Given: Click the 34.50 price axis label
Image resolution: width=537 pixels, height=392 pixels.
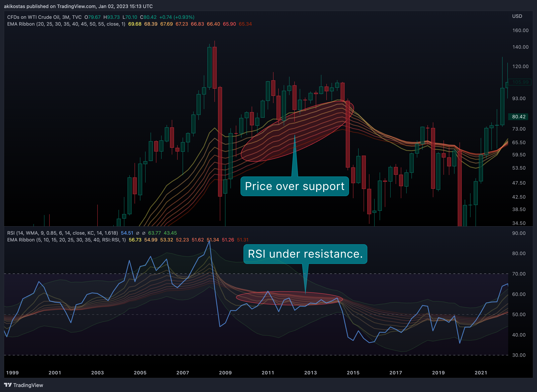Looking at the screenshot, I should [x=519, y=223].
